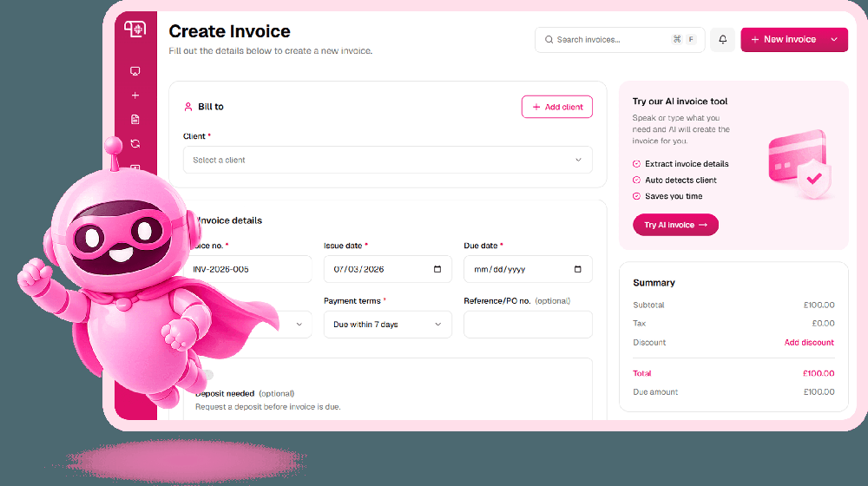
Task: Click the Subtotal £100.00 value
Action: [x=819, y=305]
